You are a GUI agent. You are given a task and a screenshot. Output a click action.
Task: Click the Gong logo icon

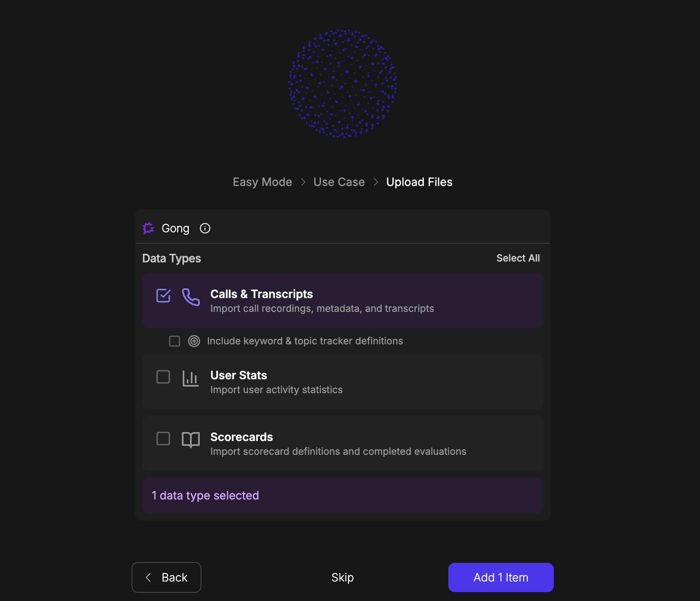149,228
